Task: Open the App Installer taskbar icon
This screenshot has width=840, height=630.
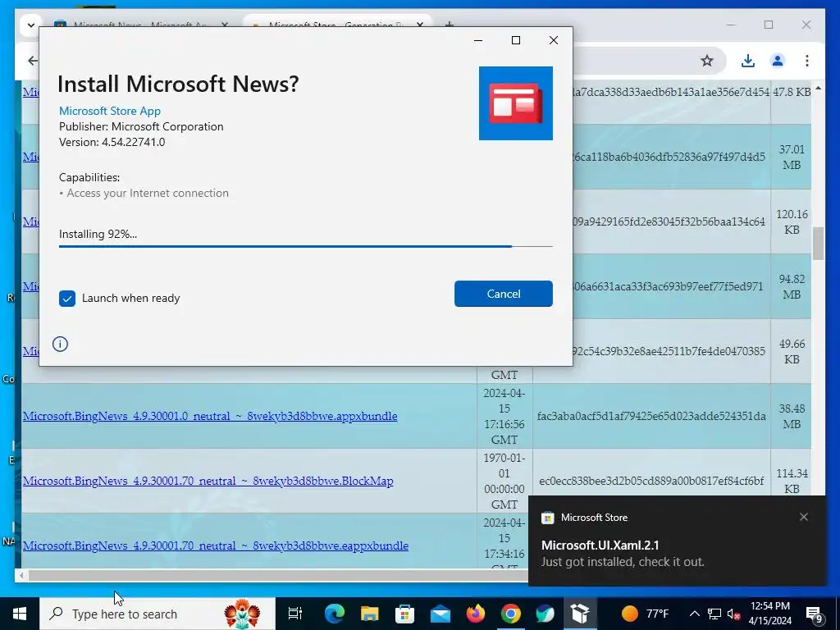Action: (x=580, y=614)
